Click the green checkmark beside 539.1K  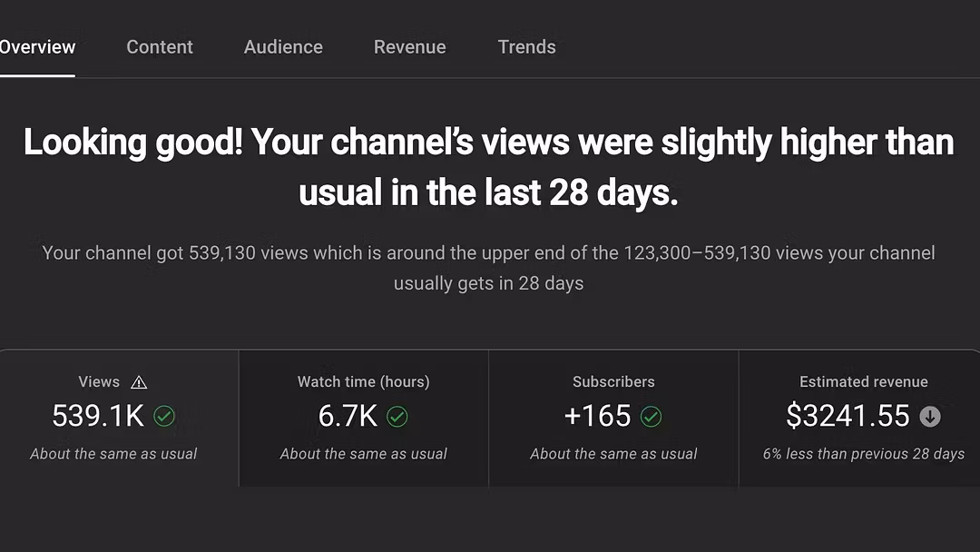click(x=164, y=416)
